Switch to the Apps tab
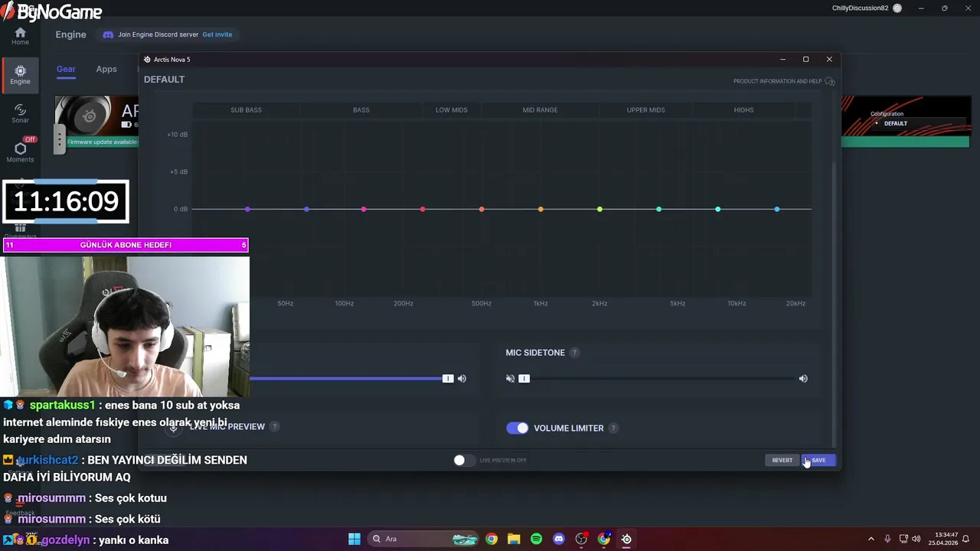Image resolution: width=980 pixels, height=551 pixels. point(106,69)
